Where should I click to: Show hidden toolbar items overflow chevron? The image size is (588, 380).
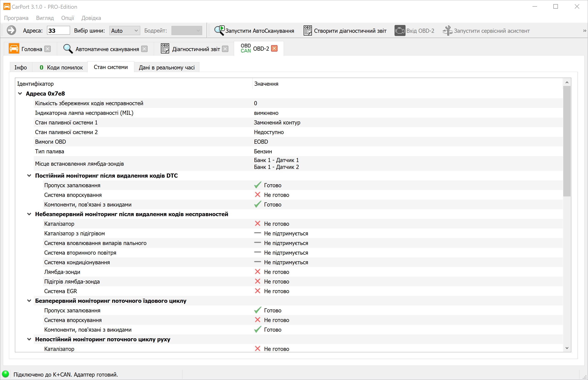[x=584, y=31]
